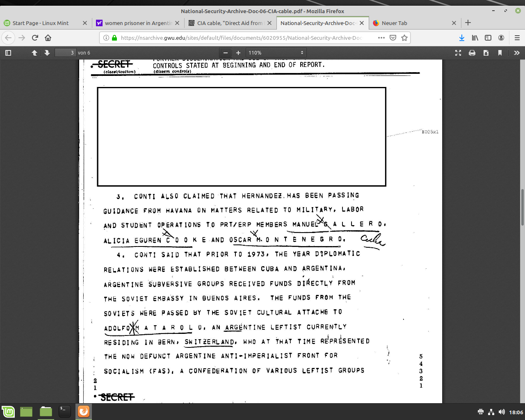Click the nsarchive.gwu.edu URL bar
525x420 pixels.
pyautogui.click(x=242, y=38)
